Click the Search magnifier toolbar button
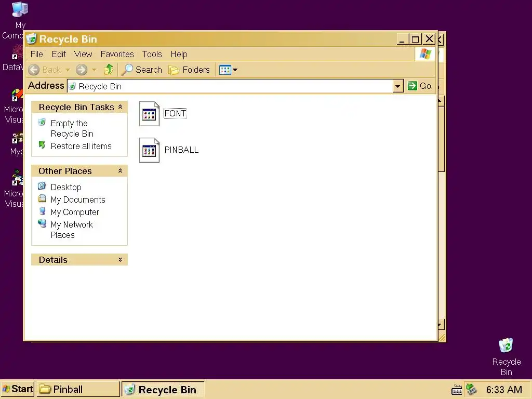 point(142,70)
